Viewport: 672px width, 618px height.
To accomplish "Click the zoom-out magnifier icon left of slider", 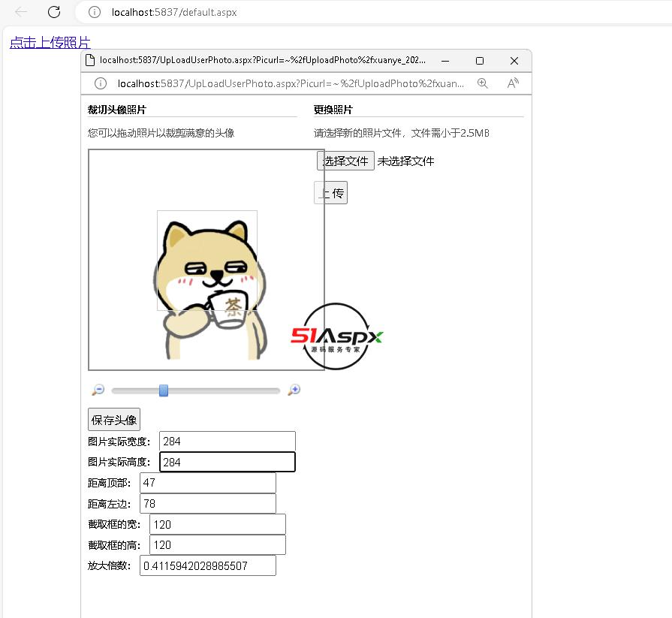I will [98, 390].
